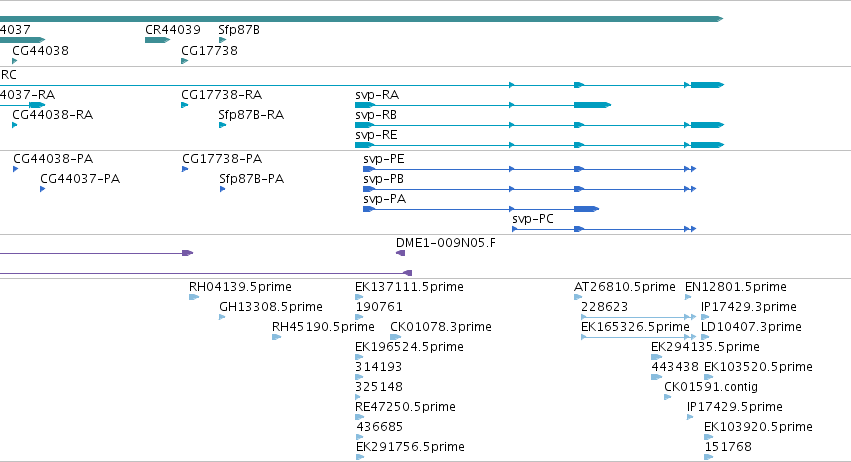The image size is (851, 462).
Task: Click the EK196524.5prime label
Action: [409, 347]
